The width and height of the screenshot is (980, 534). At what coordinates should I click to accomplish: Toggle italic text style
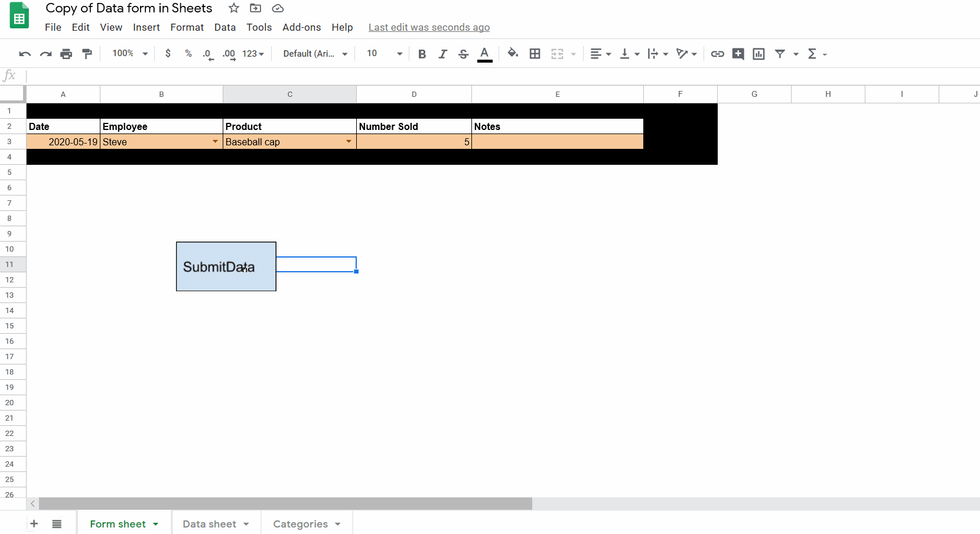(442, 54)
